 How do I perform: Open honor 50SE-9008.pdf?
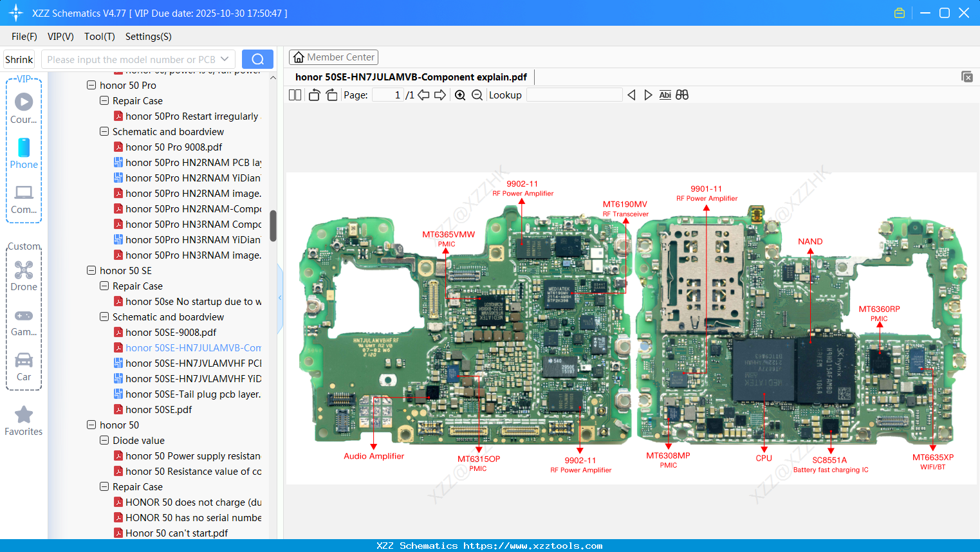tap(165, 333)
